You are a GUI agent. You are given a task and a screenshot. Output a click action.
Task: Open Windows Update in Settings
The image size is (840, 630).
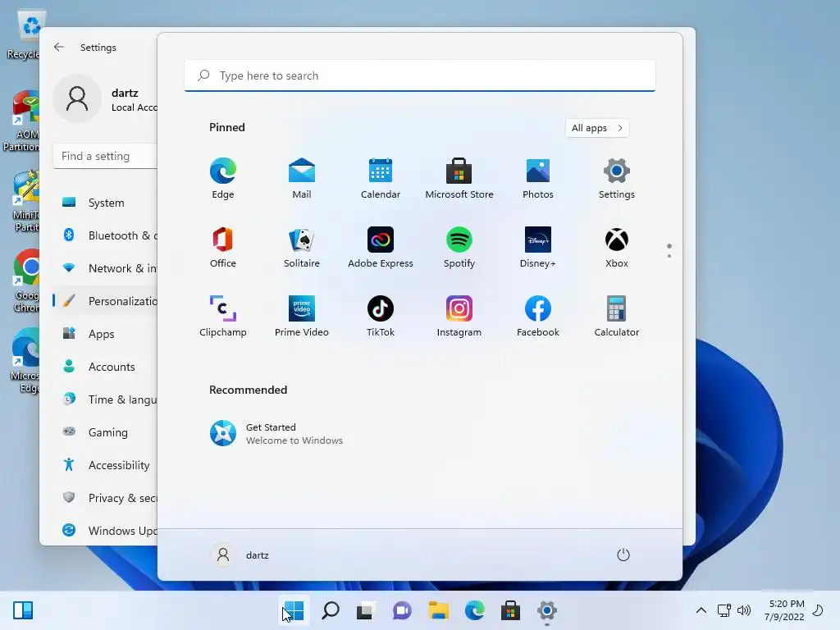[x=106, y=531]
